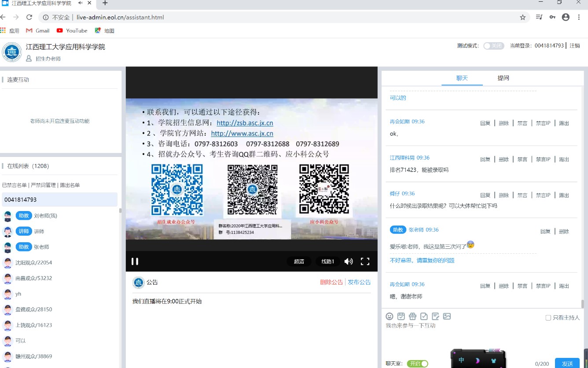Screen dimensions: 588x368
Task: Click 回复 on 张老师 message
Action: tap(545, 231)
